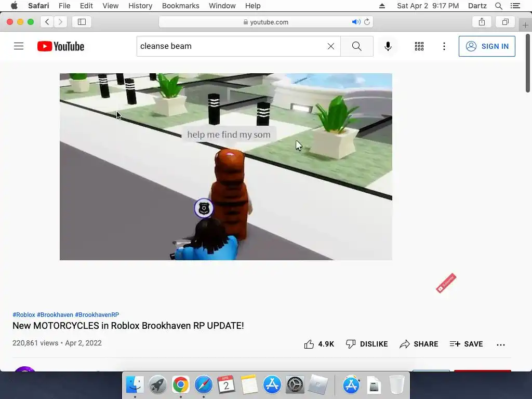Open System Preferences from the Dock
Image resolution: width=532 pixels, height=399 pixels.
295,385
